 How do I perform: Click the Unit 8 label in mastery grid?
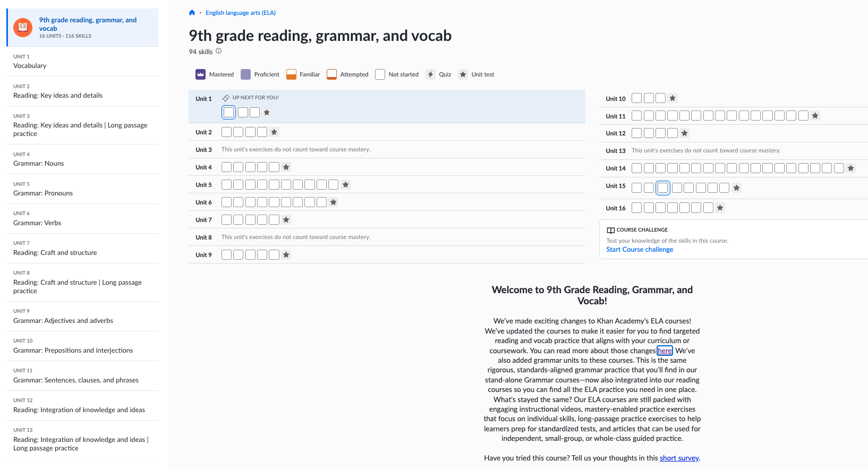[x=203, y=237]
